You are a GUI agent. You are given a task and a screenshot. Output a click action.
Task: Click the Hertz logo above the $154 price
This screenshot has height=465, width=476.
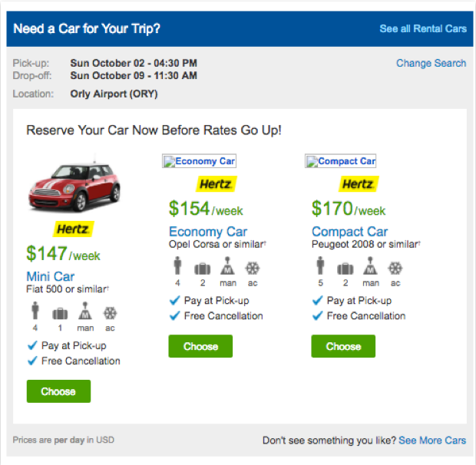pos(216,184)
